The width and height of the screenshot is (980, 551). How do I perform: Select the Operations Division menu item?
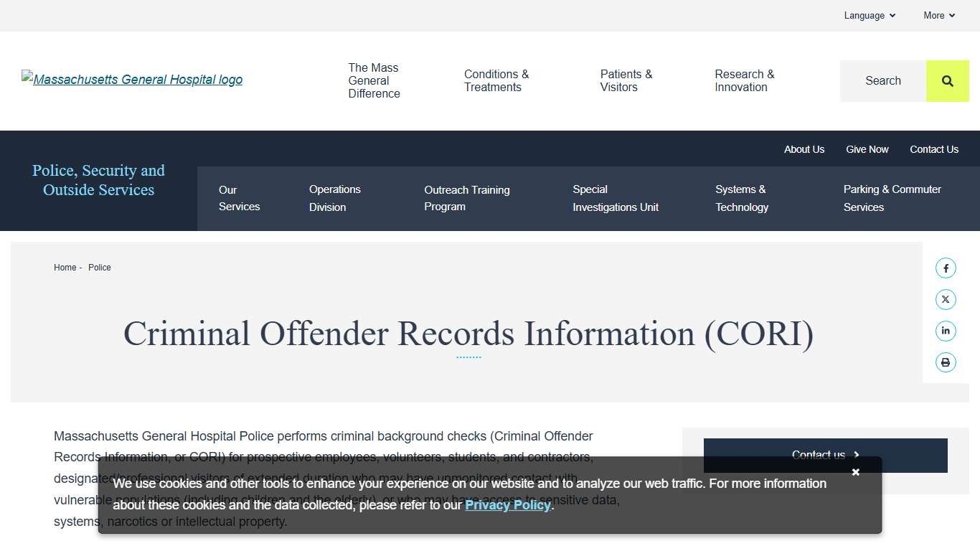334,198
